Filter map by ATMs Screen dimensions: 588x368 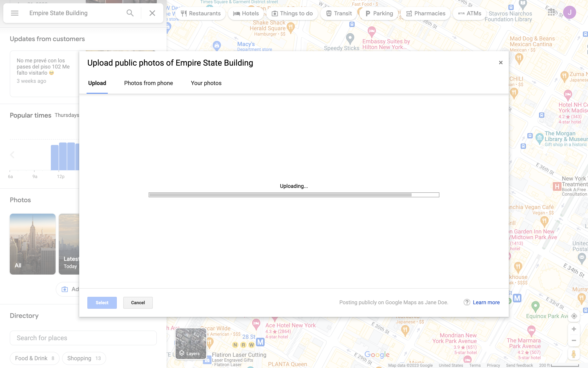coord(469,13)
